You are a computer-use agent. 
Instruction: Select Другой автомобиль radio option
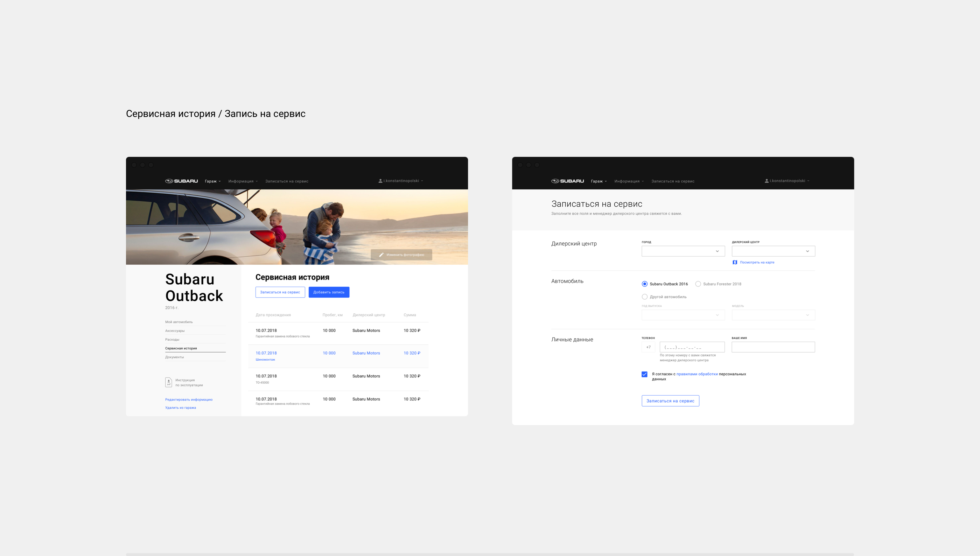pos(645,297)
